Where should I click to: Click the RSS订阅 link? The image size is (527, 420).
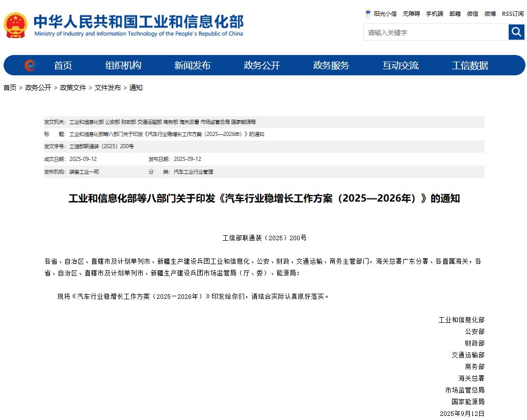513,14
